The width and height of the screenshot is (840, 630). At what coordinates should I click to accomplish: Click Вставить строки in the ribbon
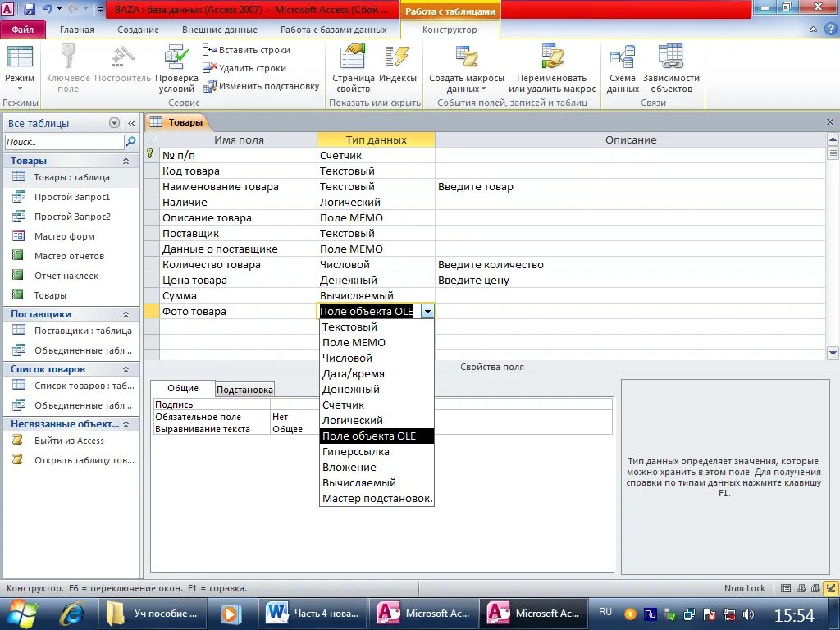pos(247,50)
